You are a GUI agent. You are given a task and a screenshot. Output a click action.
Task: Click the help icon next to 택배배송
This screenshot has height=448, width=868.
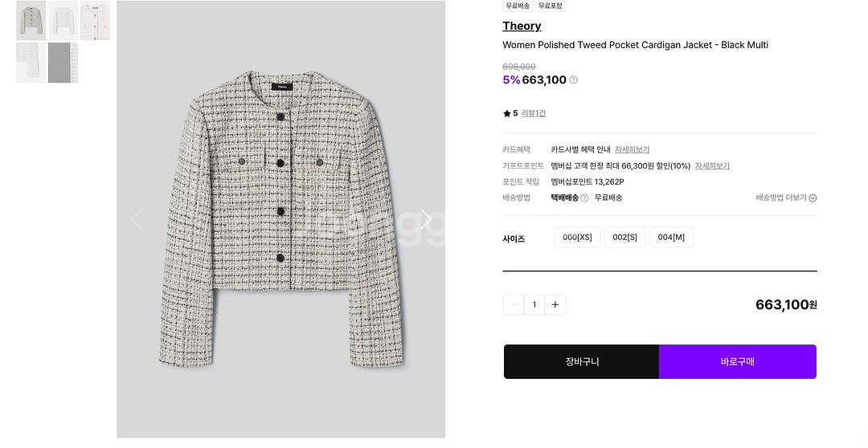pyautogui.click(x=584, y=198)
